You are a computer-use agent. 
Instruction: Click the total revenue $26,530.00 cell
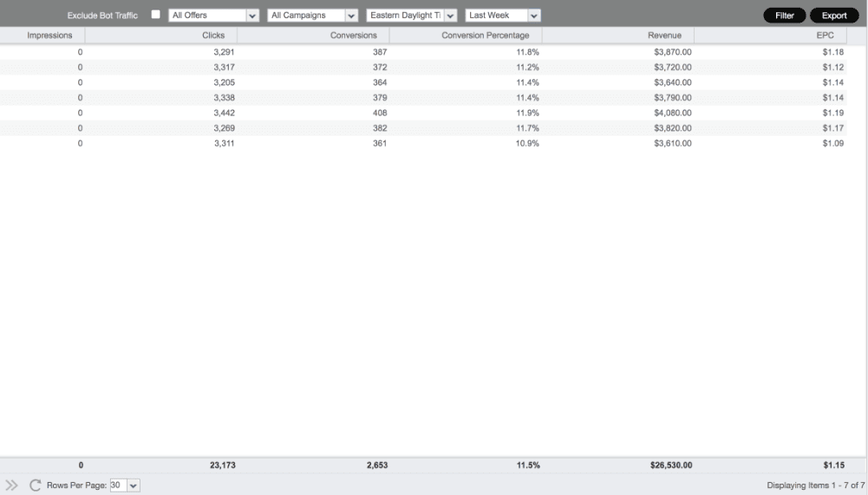point(670,466)
